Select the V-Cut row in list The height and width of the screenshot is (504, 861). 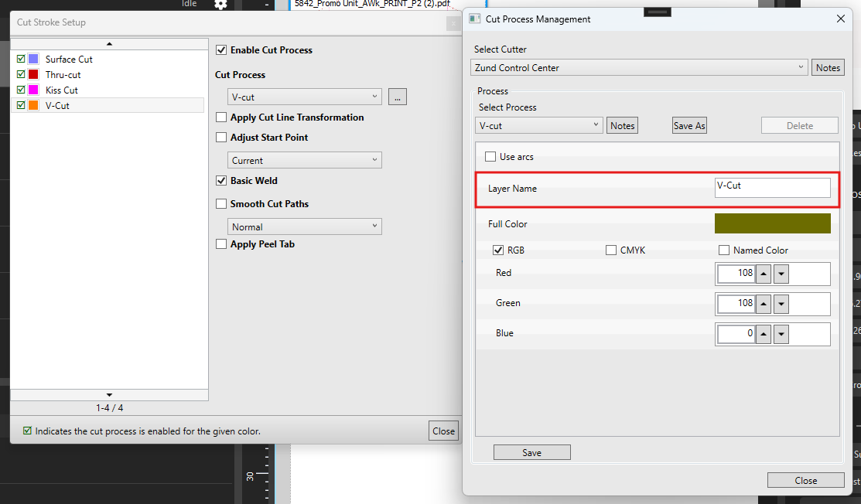pyautogui.click(x=108, y=105)
